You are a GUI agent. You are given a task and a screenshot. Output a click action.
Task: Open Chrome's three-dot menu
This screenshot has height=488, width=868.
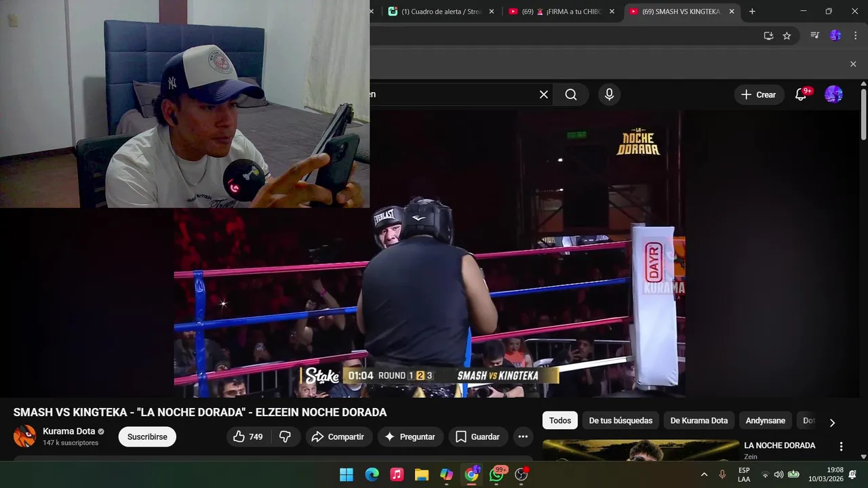854,36
